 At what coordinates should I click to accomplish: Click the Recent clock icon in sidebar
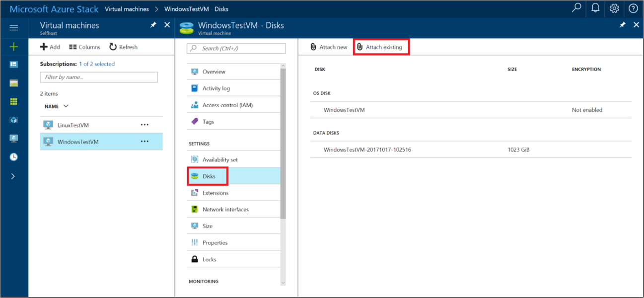click(x=13, y=157)
